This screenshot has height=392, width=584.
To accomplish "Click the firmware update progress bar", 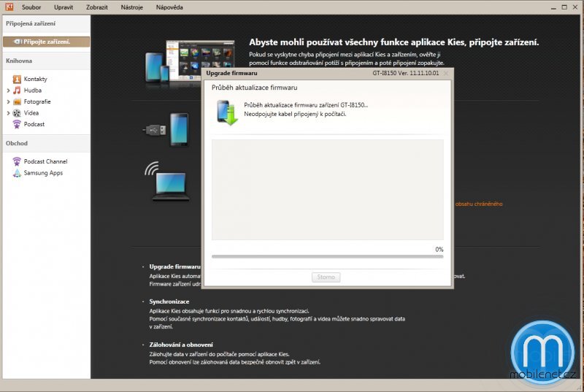I will [327, 256].
